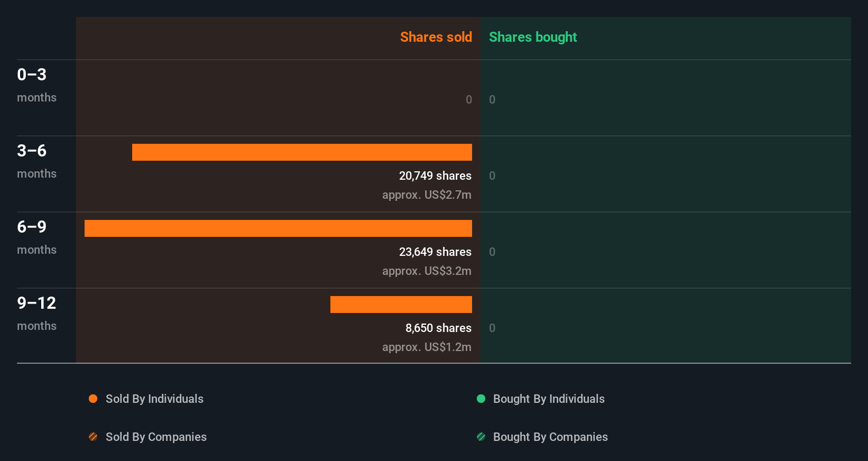Select the 9–12 months orange sold bar

click(x=401, y=305)
